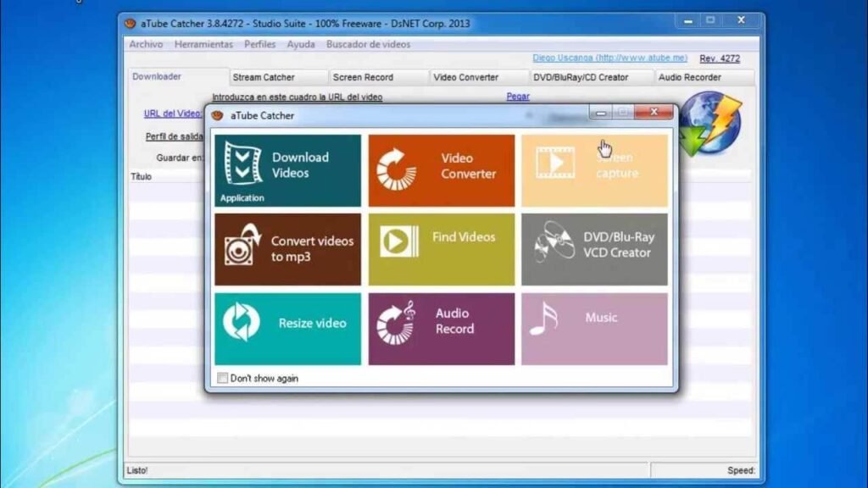The width and height of the screenshot is (868, 488).
Task: Click the Guardar en: label
Action: click(180, 158)
